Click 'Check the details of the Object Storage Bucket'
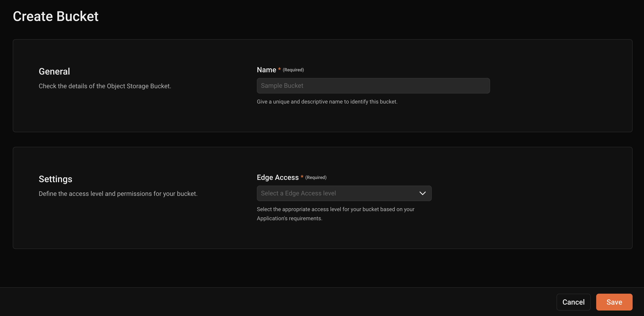Image resolution: width=644 pixels, height=316 pixels. pos(105,86)
